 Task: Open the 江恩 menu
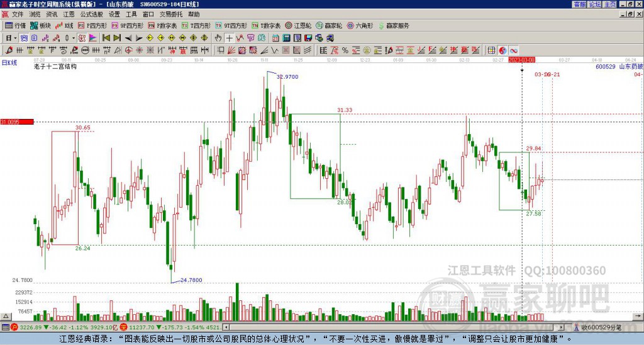(x=69, y=14)
